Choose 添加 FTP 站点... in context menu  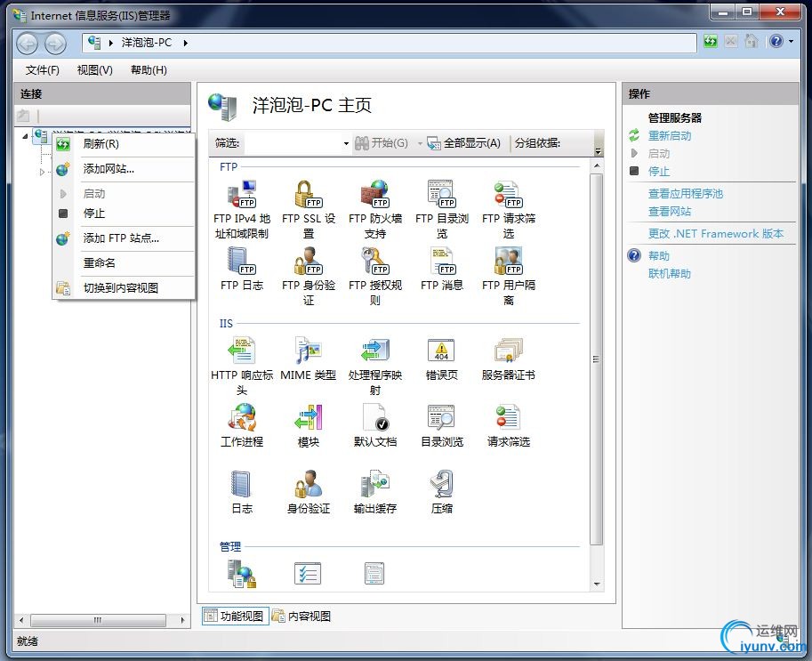pyautogui.click(x=124, y=238)
